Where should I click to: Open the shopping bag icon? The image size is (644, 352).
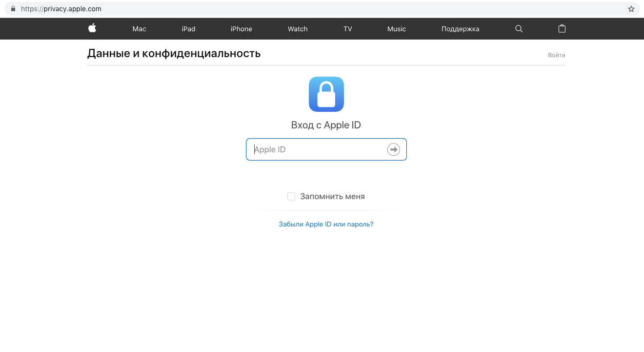562,29
